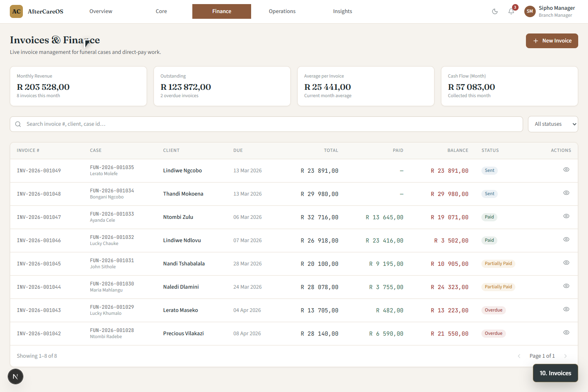Click the search magnifier icon
The image size is (588, 392).
[x=18, y=124]
